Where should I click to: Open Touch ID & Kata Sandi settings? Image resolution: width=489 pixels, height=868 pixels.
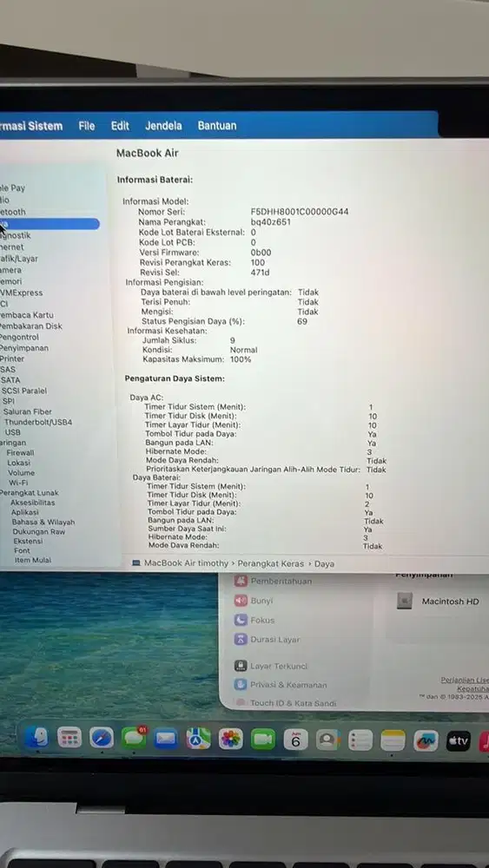tap(293, 703)
